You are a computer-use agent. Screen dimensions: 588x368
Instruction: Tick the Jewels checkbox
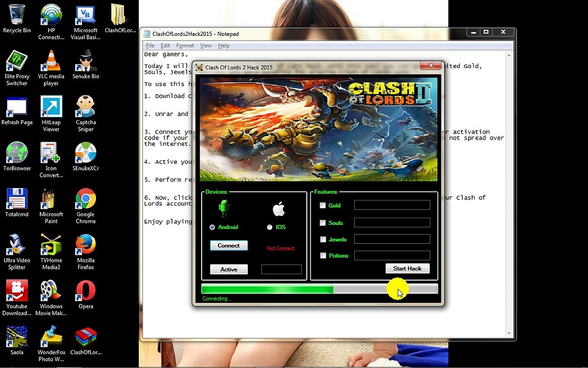[x=323, y=239]
